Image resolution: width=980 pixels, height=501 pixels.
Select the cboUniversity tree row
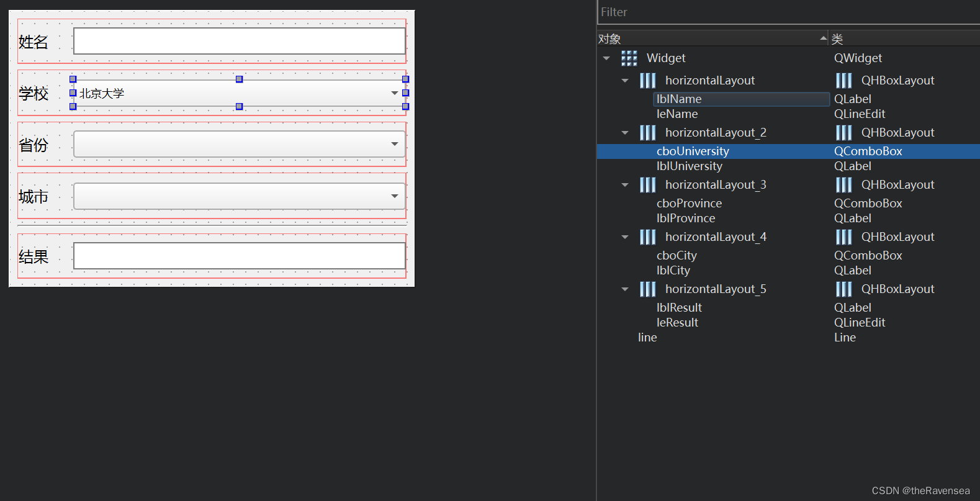pyautogui.click(x=788, y=151)
